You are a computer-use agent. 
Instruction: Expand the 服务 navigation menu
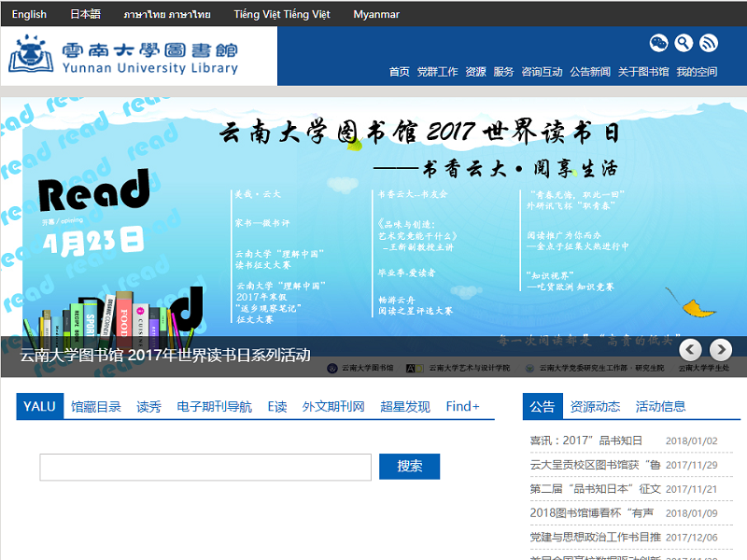(x=503, y=72)
